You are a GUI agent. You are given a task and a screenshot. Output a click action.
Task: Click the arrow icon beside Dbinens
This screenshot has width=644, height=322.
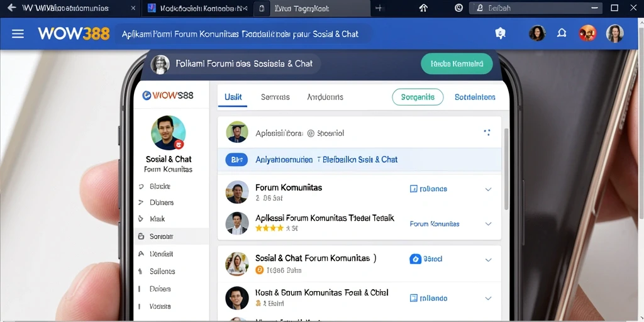[141, 203]
